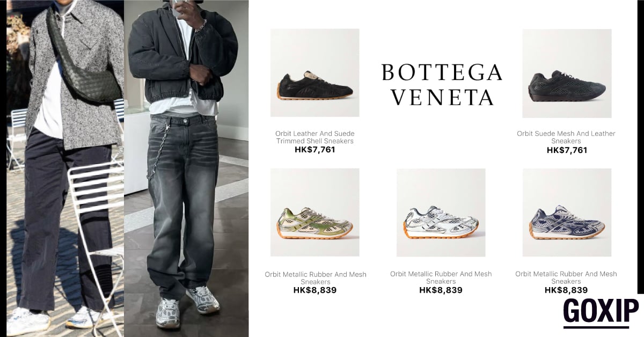This screenshot has width=644, height=337.
Task: Click title under the green metallic sneaker
Action: pyautogui.click(x=316, y=277)
